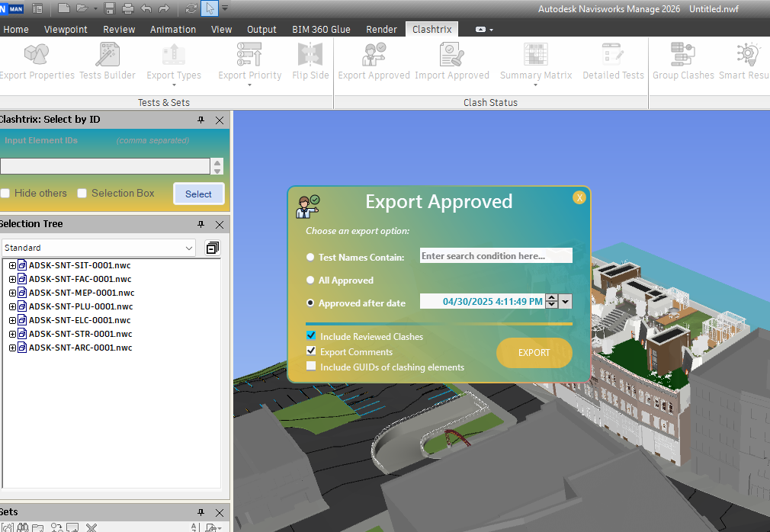Select the All Approved radio option
This screenshot has height=532, width=770.
click(x=310, y=280)
